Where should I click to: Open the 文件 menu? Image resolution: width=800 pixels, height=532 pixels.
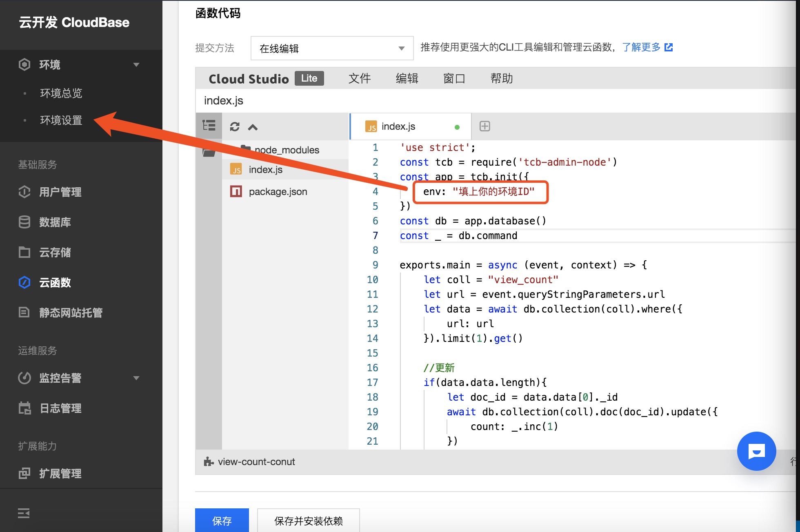click(360, 78)
